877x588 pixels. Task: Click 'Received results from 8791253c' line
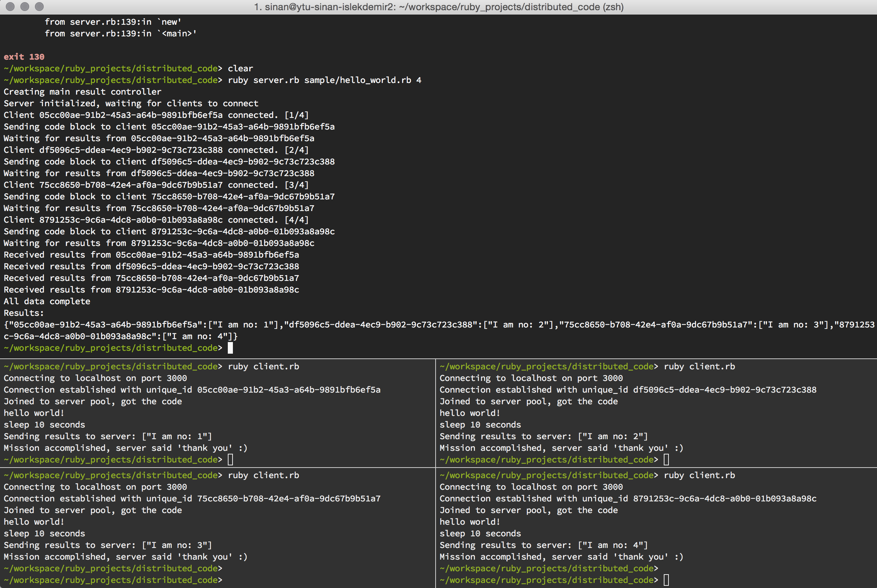point(151,290)
